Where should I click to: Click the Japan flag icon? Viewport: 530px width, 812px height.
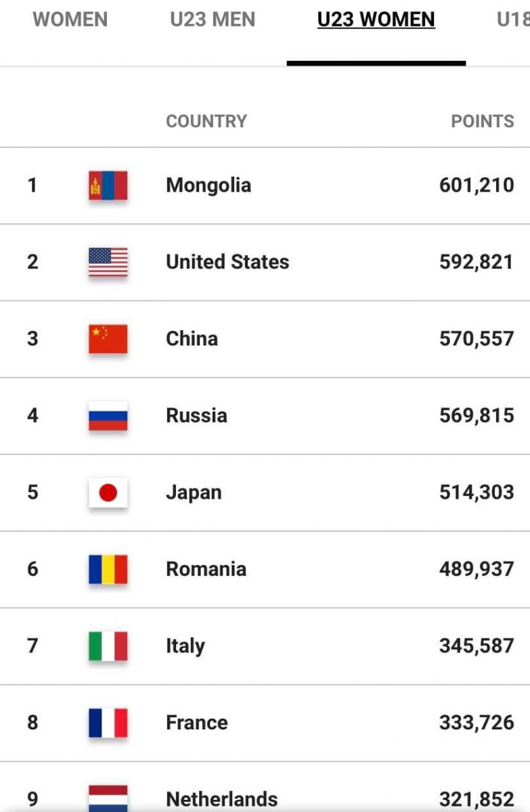point(108,493)
